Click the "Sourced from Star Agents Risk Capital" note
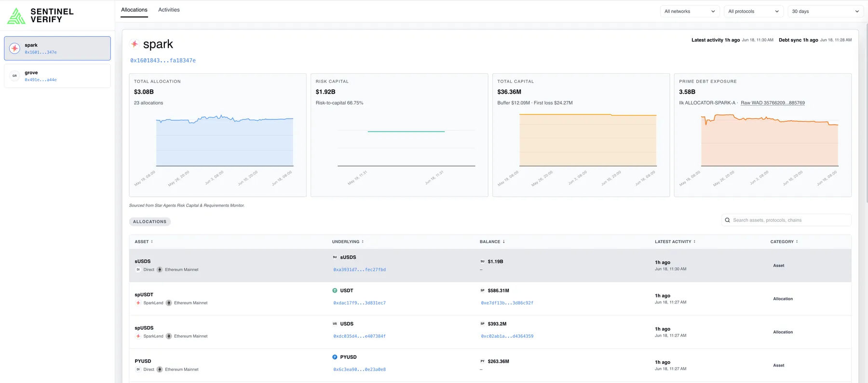868x383 pixels. [x=187, y=205]
